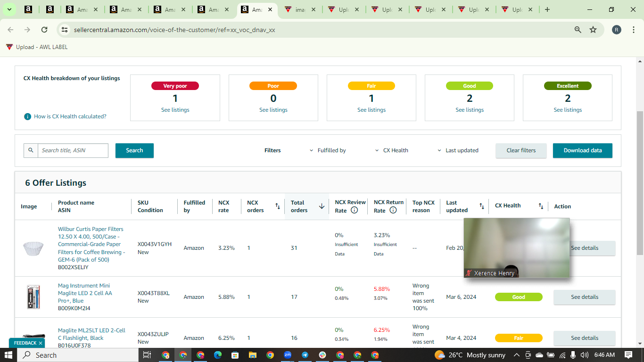This screenshot has width=644, height=362.
Task: Open Mag Instrument Mini Maglite product link
Action: coord(85,293)
